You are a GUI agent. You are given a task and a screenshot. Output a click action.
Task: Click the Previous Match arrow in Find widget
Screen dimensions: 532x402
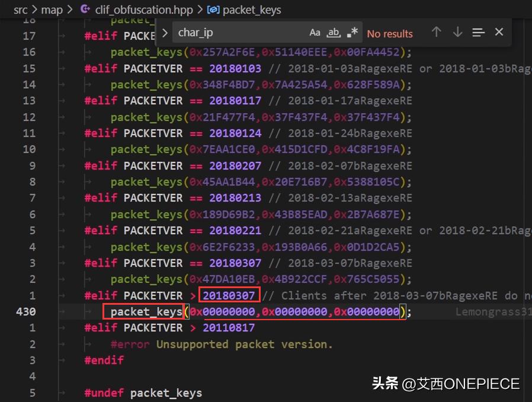[x=437, y=33]
